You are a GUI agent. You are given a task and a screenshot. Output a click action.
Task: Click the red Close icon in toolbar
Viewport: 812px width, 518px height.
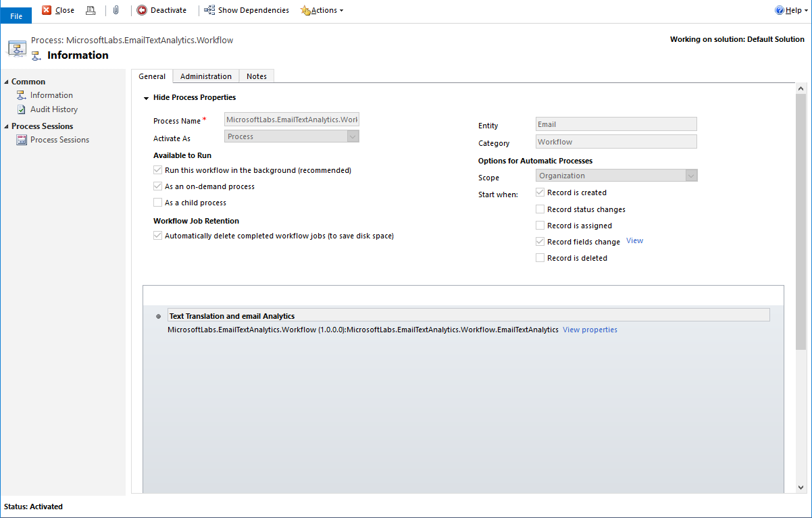pyautogui.click(x=47, y=10)
